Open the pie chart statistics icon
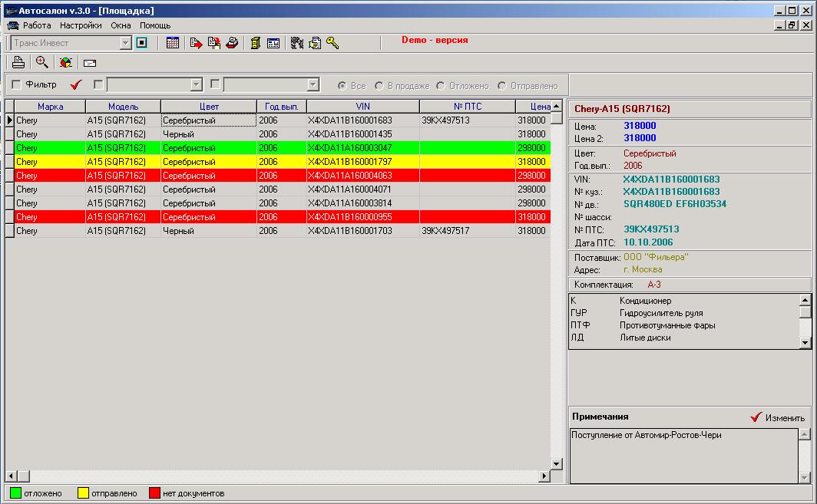 tap(66, 62)
